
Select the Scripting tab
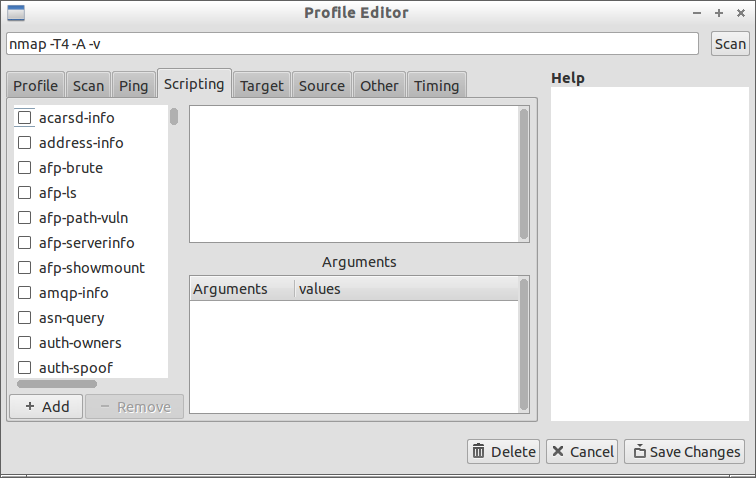[194, 84]
